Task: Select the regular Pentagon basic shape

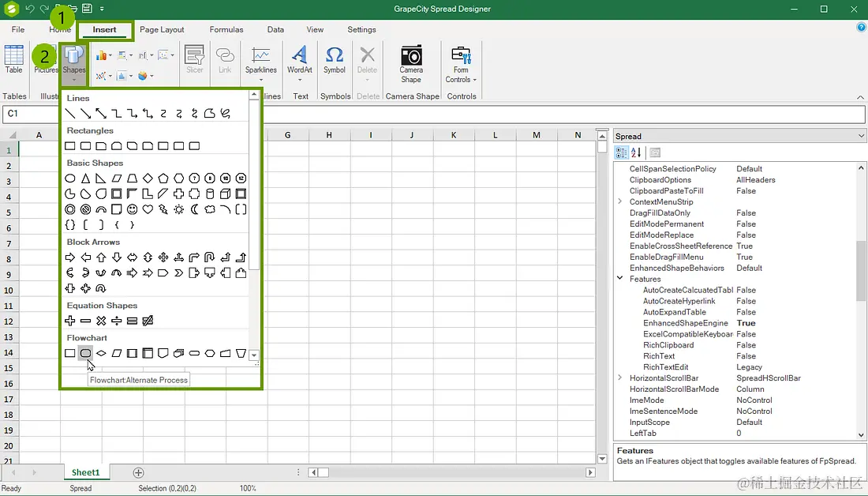Action: 163,178
